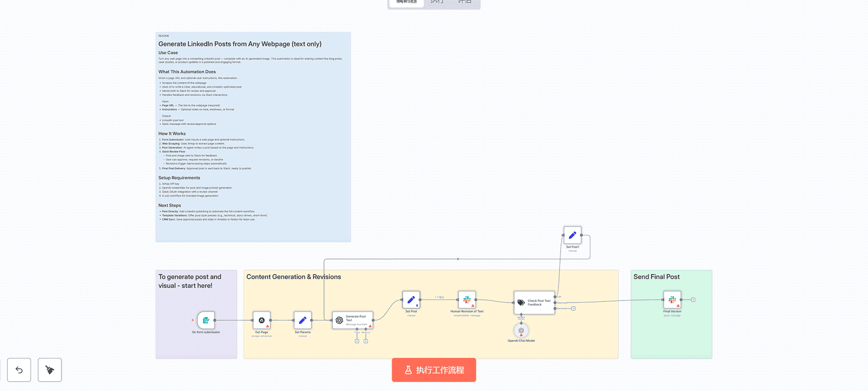Viewport: 868px width, 391px height.
Task: Click the Human Revision of Text Slack node
Action: [x=467, y=299]
